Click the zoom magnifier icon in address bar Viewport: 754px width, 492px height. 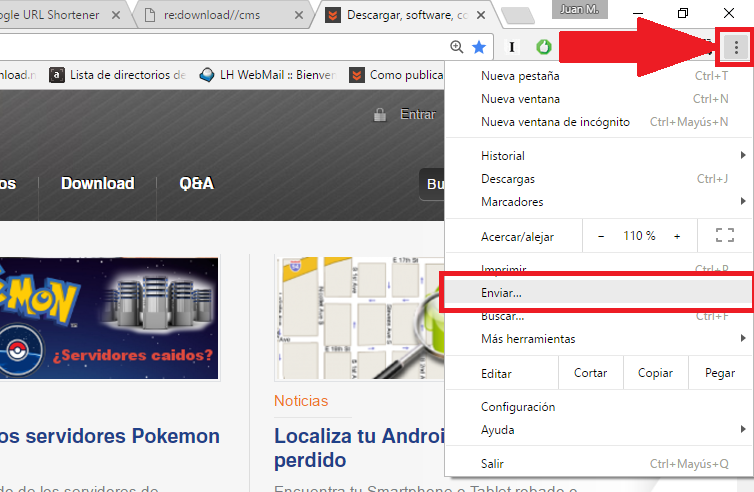pos(456,47)
